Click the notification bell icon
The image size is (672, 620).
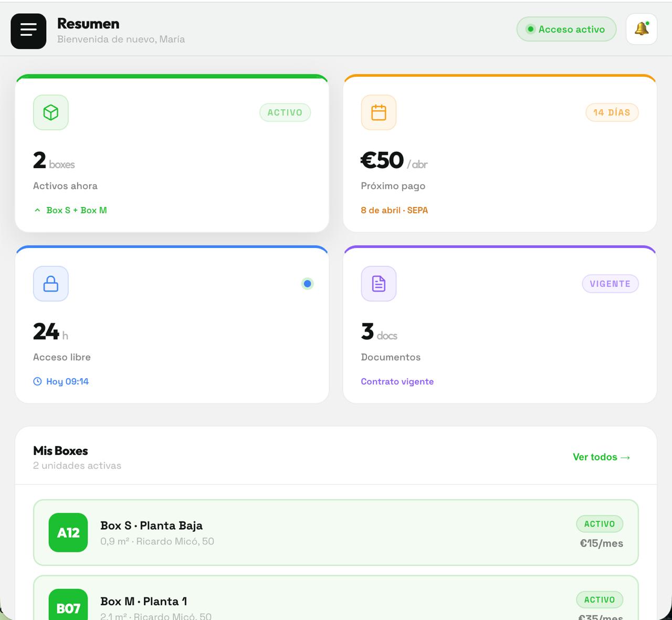pos(641,29)
